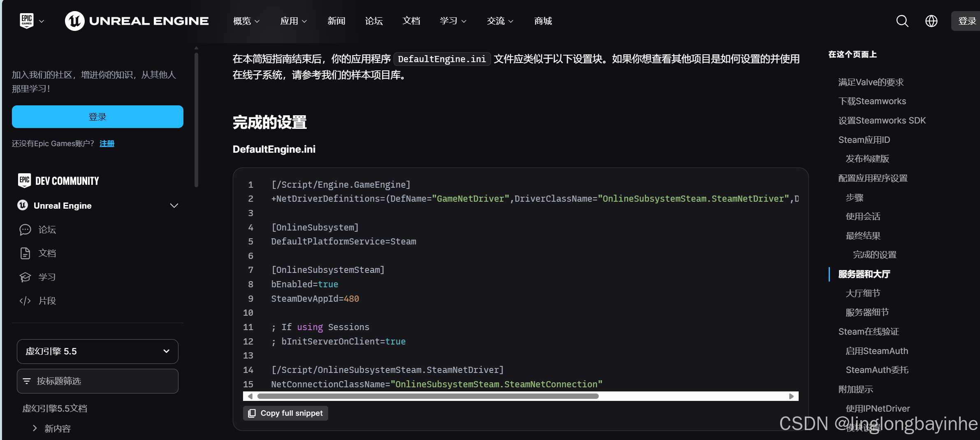Jump to 使用会话 section

[x=863, y=217]
